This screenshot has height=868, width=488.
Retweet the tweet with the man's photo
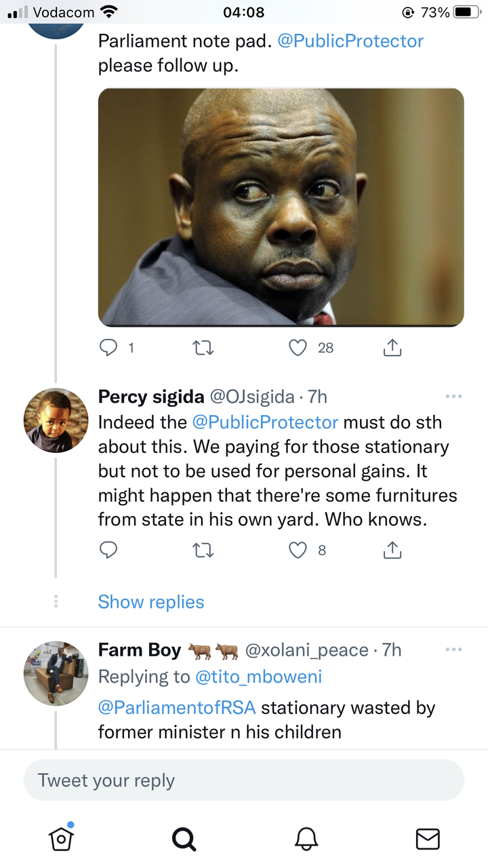click(203, 347)
